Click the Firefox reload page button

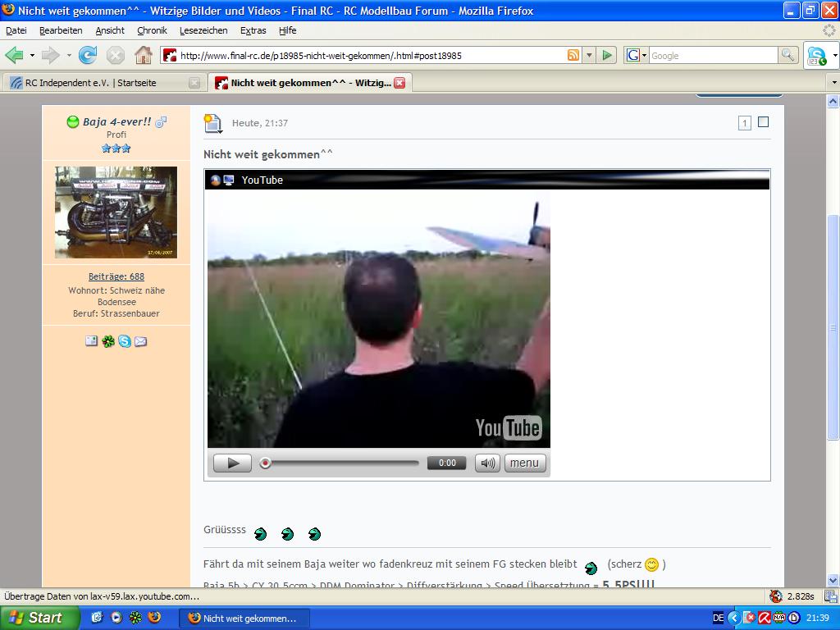click(x=88, y=55)
